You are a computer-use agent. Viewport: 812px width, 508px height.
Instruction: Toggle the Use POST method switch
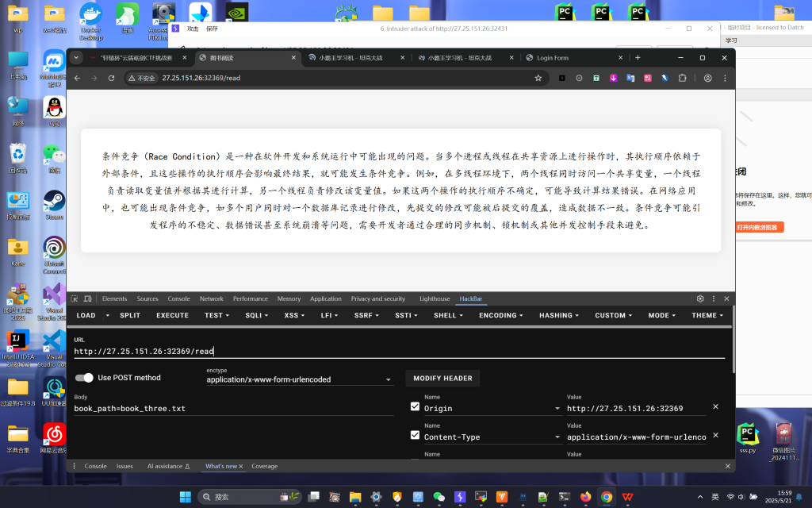tap(84, 377)
